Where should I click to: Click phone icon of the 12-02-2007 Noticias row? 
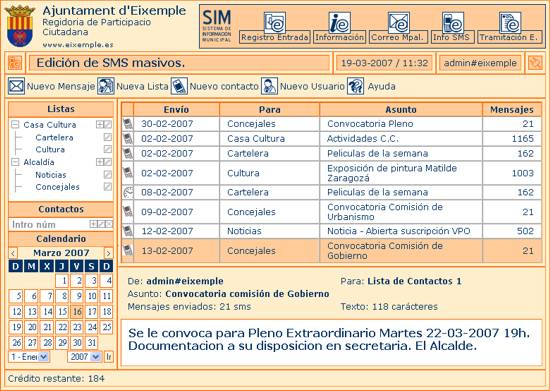(x=128, y=231)
